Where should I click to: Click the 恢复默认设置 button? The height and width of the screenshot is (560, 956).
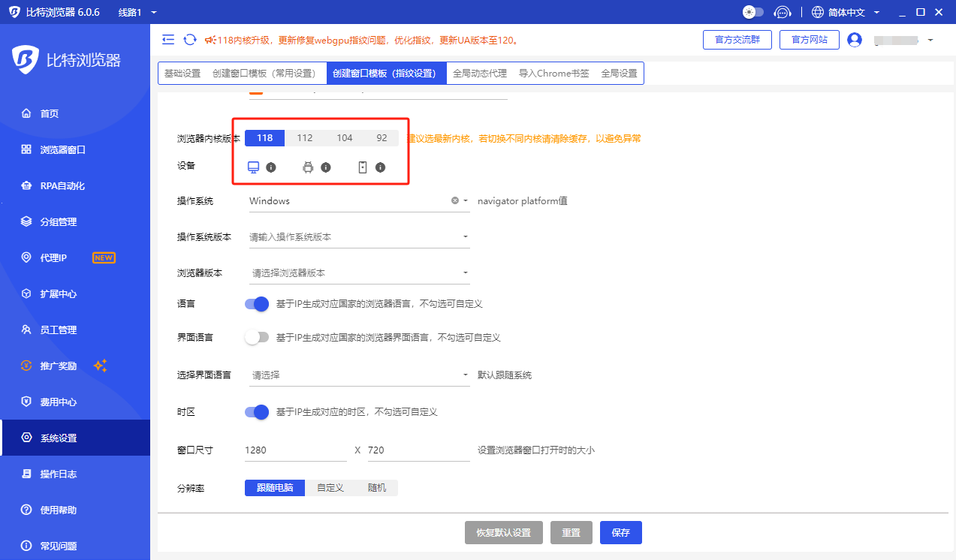pyautogui.click(x=503, y=533)
